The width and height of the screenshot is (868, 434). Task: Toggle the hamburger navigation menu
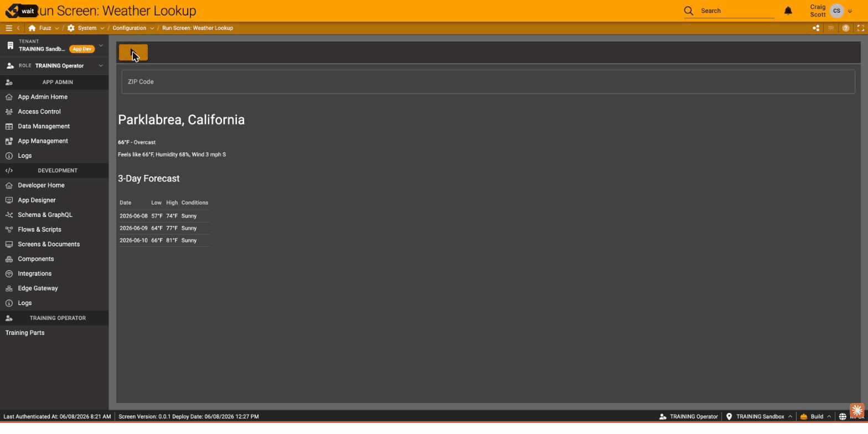[9, 28]
